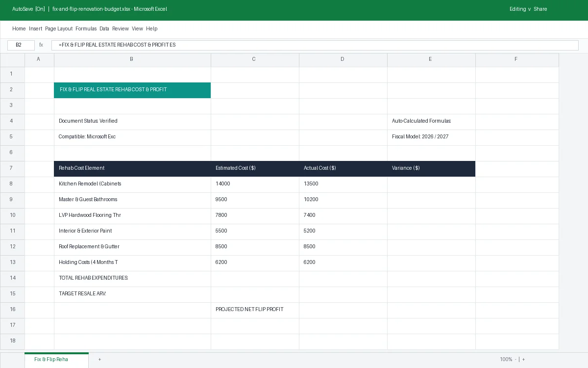Click the Share button
The image size is (588, 368).
tap(540, 9)
